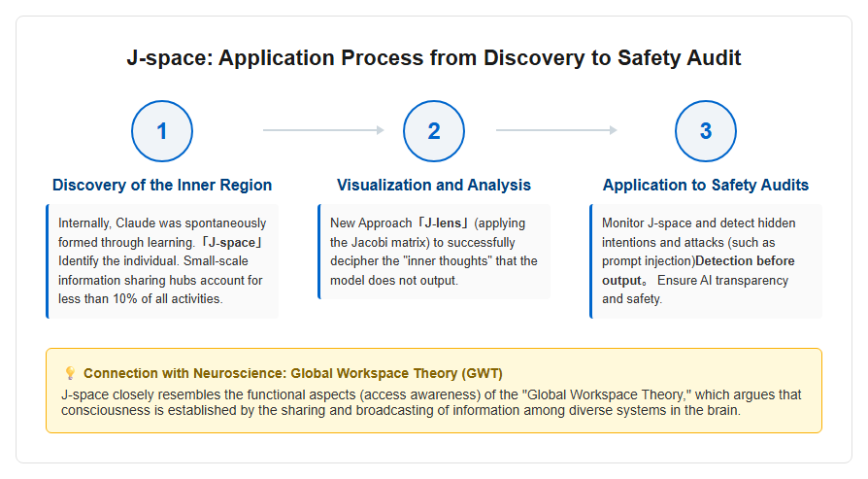Click the bold 'Detection before output' text

tap(698, 270)
